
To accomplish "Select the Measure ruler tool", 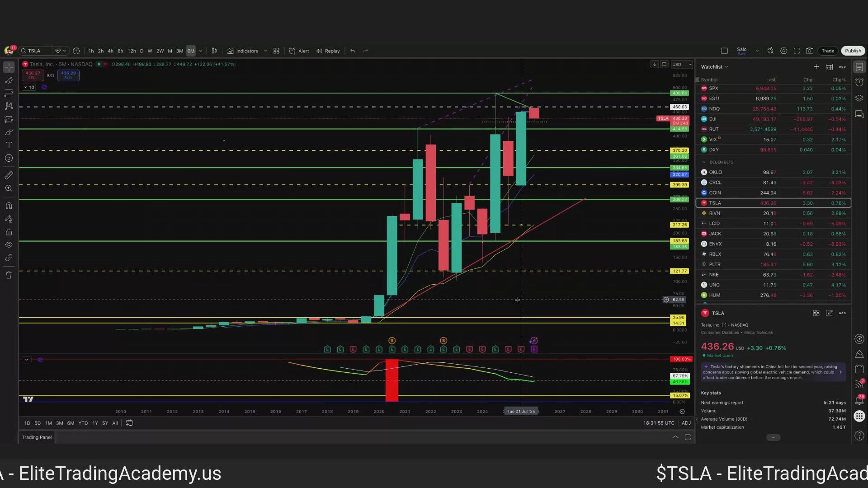I will (9, 175).
